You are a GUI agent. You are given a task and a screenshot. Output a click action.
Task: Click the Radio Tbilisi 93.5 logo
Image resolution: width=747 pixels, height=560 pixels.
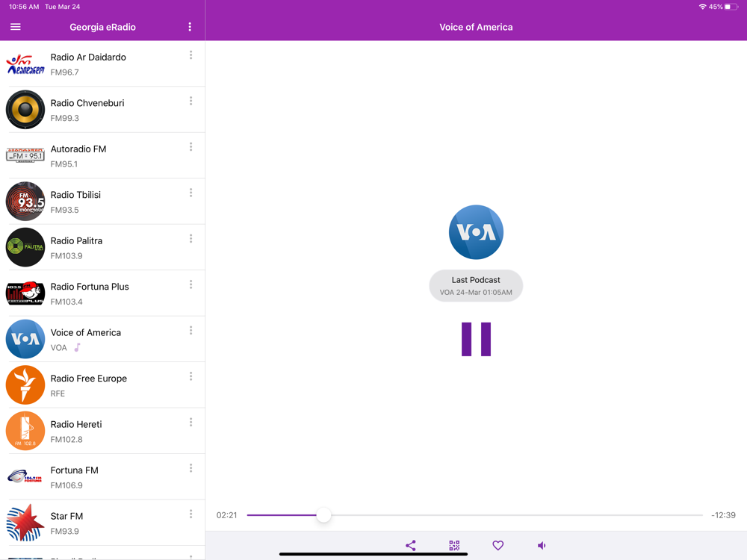[25, 202]
